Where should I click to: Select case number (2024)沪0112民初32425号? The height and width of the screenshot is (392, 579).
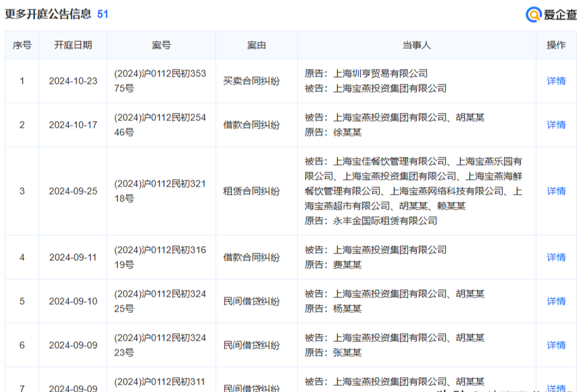point(160,301)
